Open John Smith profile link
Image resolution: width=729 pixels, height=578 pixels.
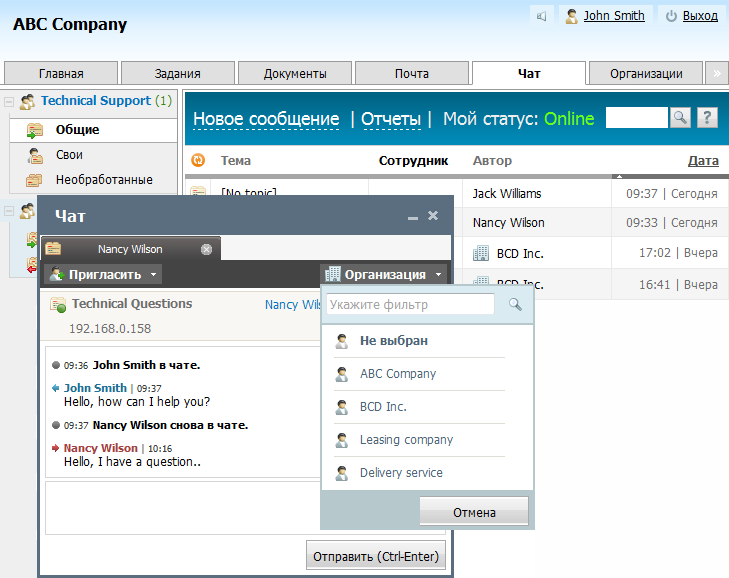pos(614,16)
